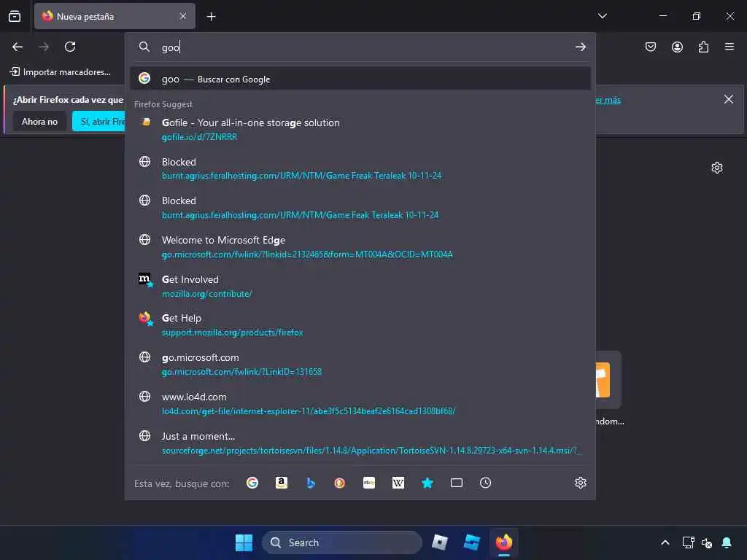Viewport: 747px width, 560px height.
Task: Go back with the back arrow
Action: pos(18,47)
